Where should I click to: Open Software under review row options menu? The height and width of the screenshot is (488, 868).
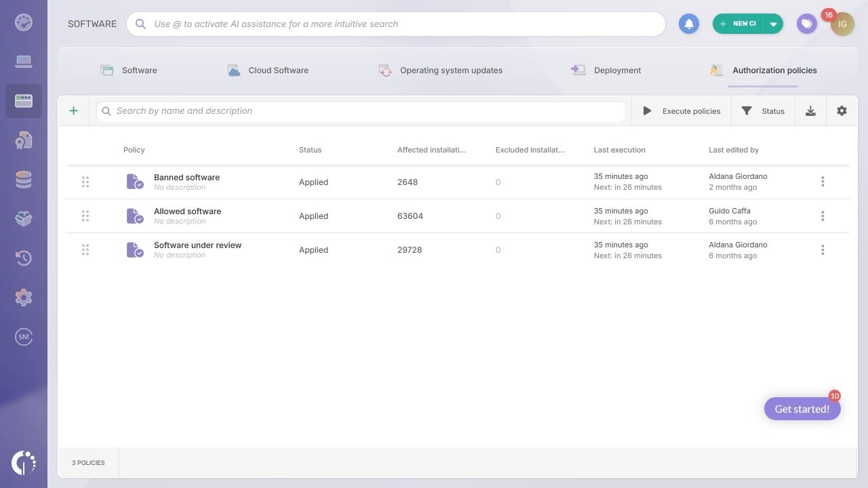point(823,249)
